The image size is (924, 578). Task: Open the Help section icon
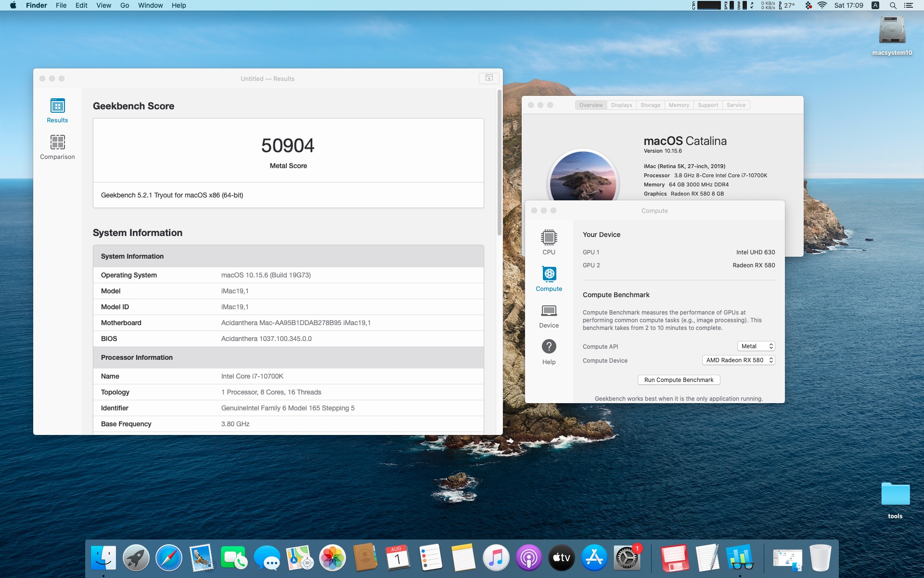549,352
